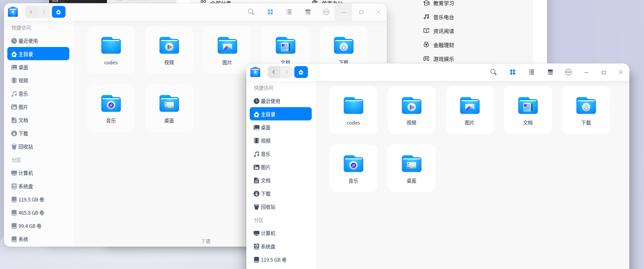The width and height of the screenshot is (644, 269).
Task: Select the 音乐 folder in back window
Action: pos(111,108)
